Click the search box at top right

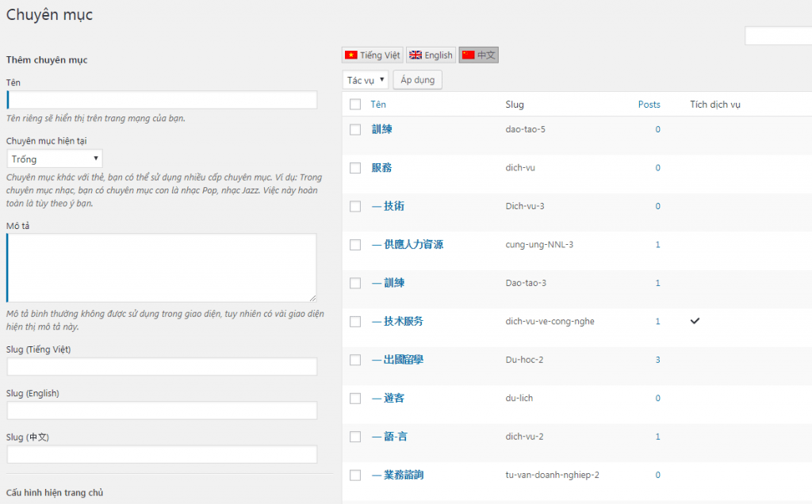coord(778,36)
